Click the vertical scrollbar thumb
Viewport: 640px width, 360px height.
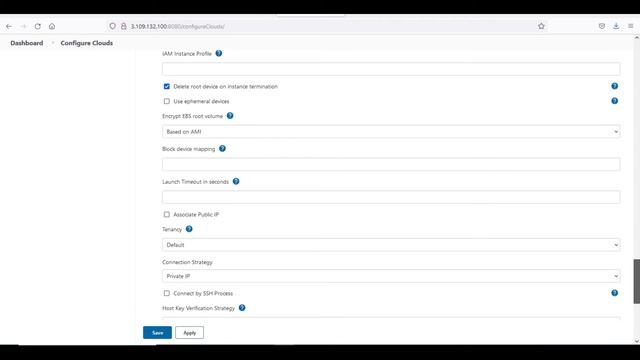[636, 281]
